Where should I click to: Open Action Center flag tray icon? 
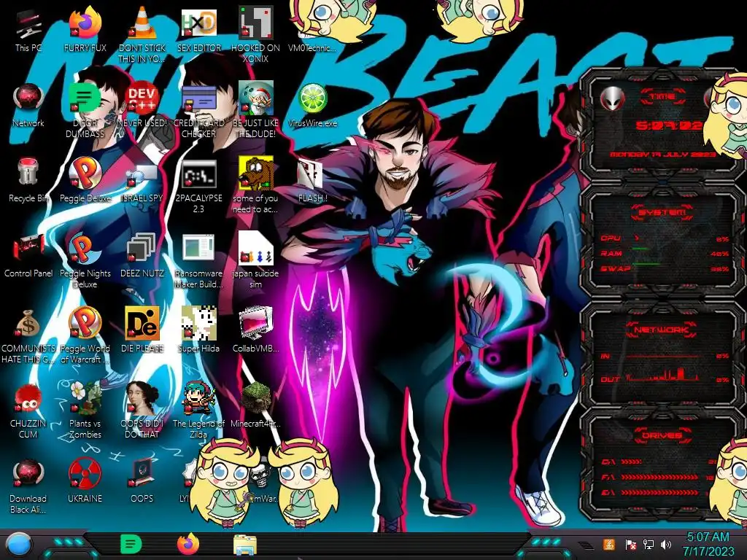pyautogui.click(x=630, y=544)
